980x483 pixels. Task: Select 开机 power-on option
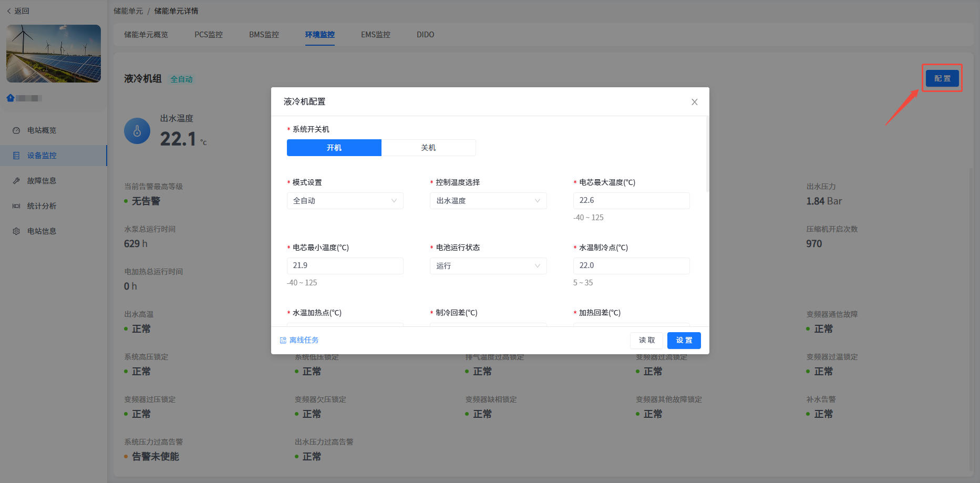tap(334, 148)
